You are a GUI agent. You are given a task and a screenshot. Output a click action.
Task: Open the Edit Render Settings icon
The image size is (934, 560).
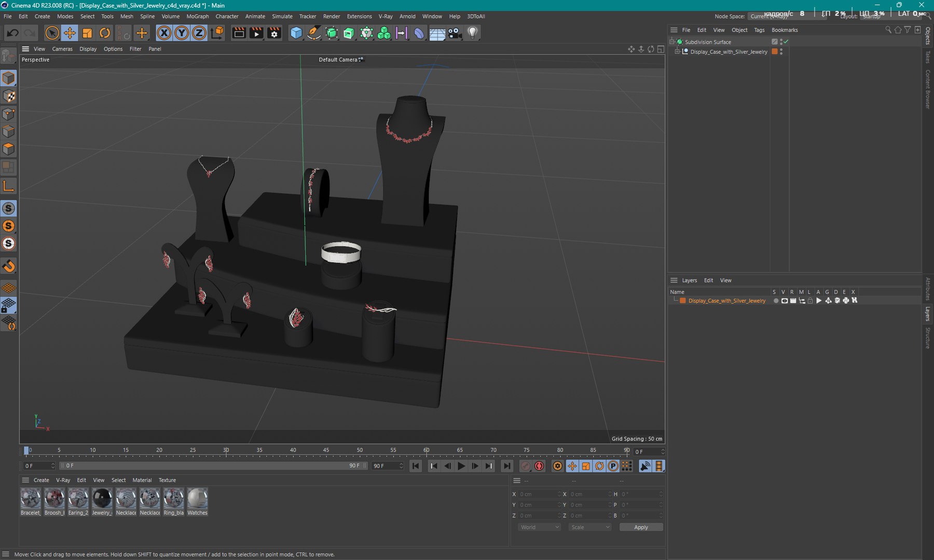pos(274,33)
